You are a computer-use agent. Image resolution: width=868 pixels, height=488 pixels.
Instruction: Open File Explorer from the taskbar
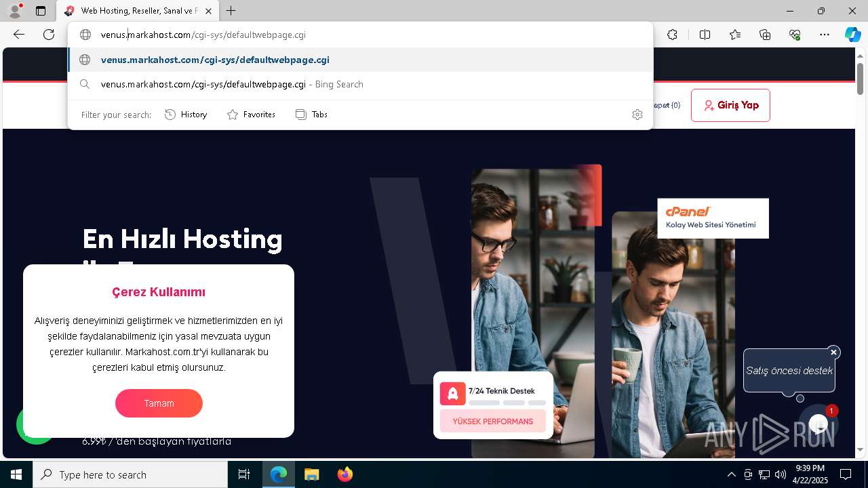(311, 474)
